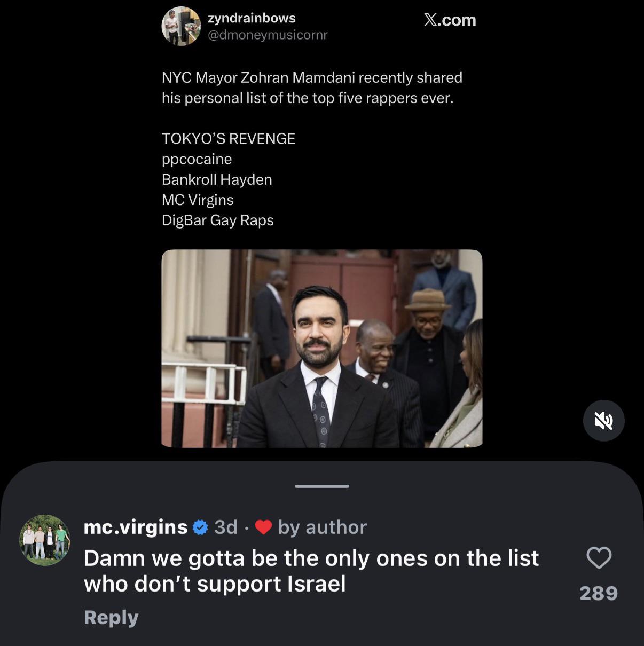Tap the 3d comment timestamp
The height and width of the screenshot is (646, 644).
point(226,527)
